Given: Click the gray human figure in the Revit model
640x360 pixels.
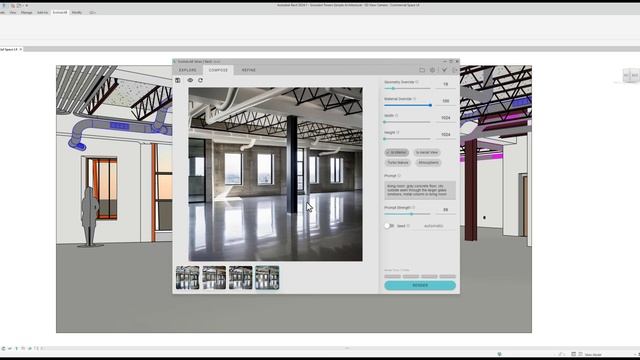Looking at the screenshot, I should click(90, 216).
